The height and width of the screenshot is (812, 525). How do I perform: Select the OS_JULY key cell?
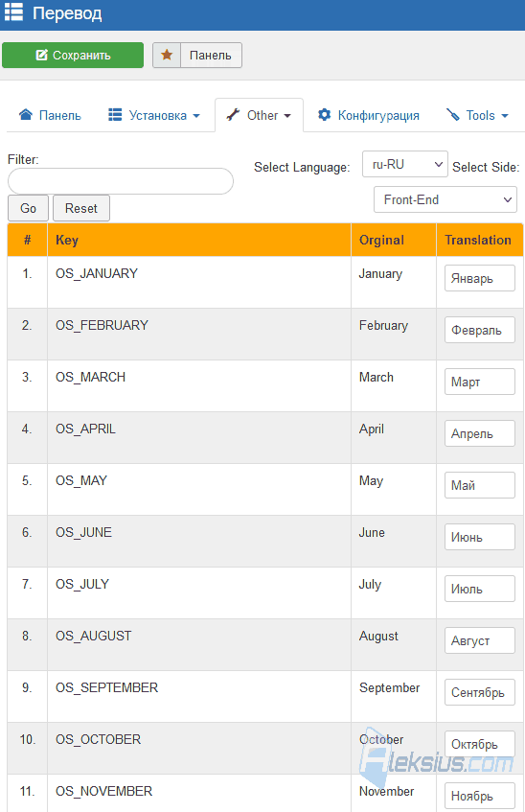199,593
